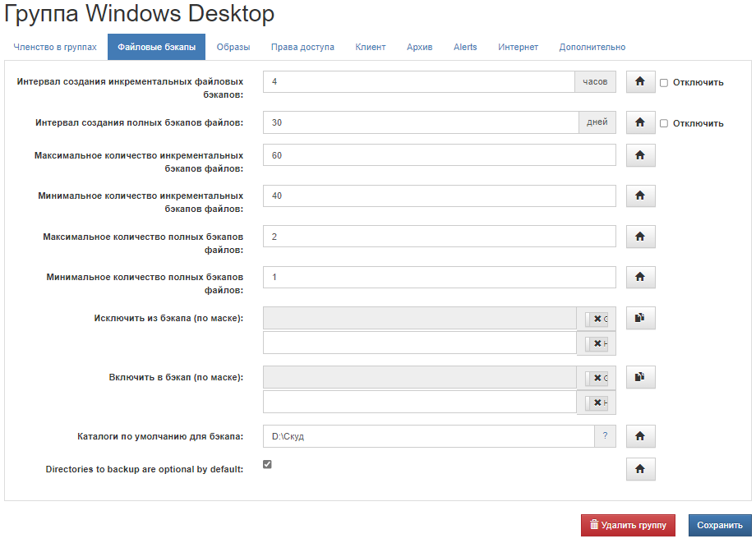The image size is (756, 543).
Task: Tick Отключить for incremental file backups
Action: pos(664,83)
